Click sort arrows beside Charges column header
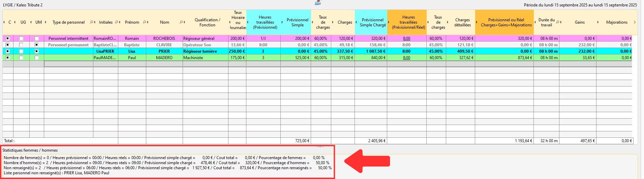The height and width of the screenshot is (179, 644). click(x=355, y=22)
